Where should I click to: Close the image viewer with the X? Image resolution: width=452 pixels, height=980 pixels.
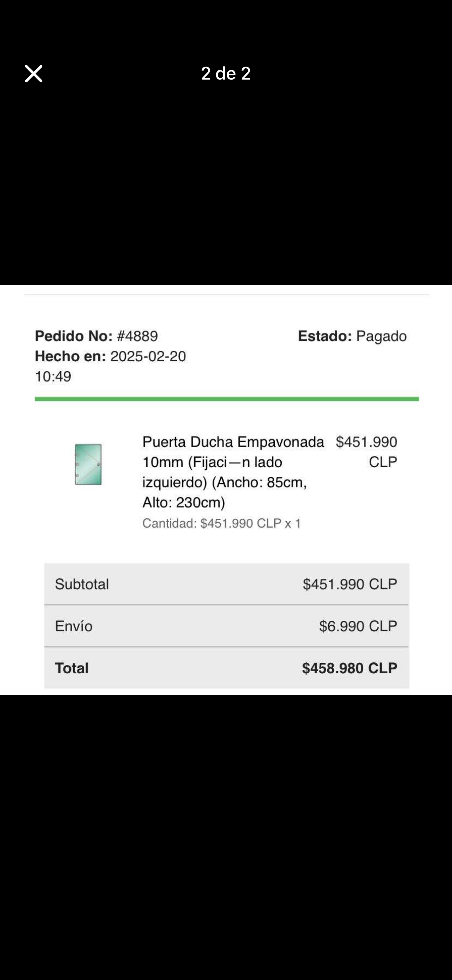[x=34, y=73]
